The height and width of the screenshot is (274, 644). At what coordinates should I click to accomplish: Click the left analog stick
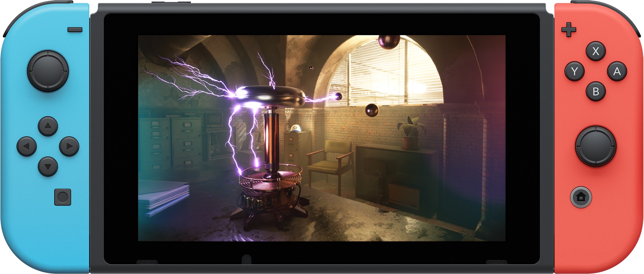[48, 71]
